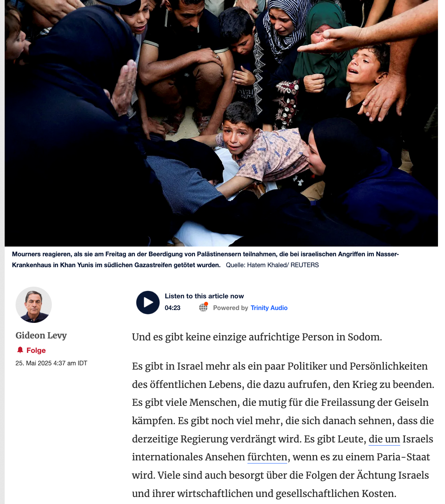Play the article audio
Screen dimensions: 445x504
coord(148,303)
